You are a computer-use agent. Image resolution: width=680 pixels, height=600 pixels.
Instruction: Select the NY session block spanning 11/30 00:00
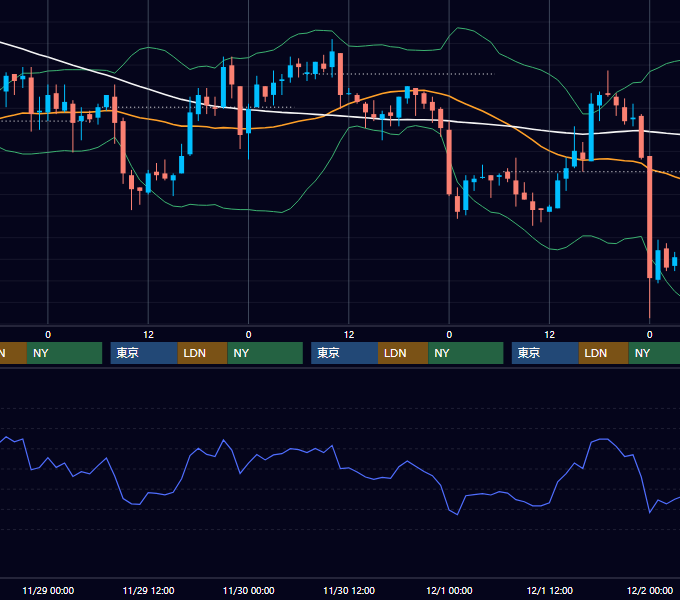click(265, 353)
